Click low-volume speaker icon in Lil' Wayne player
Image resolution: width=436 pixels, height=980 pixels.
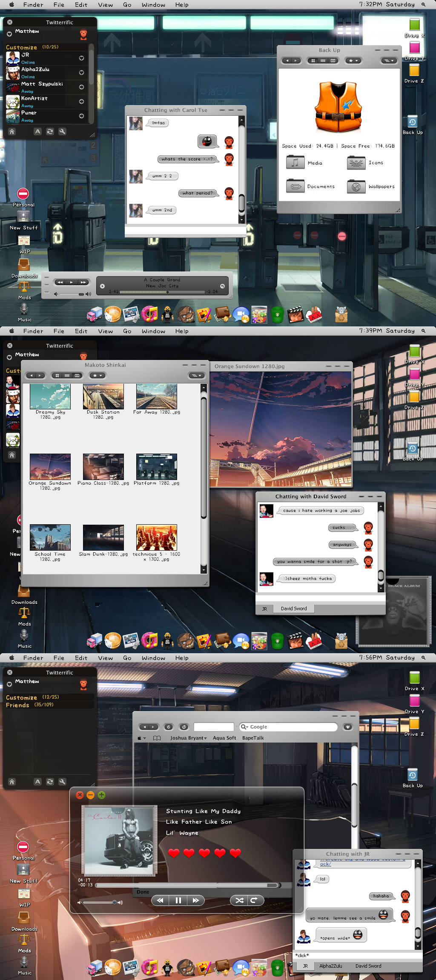[x=79, y=902]
